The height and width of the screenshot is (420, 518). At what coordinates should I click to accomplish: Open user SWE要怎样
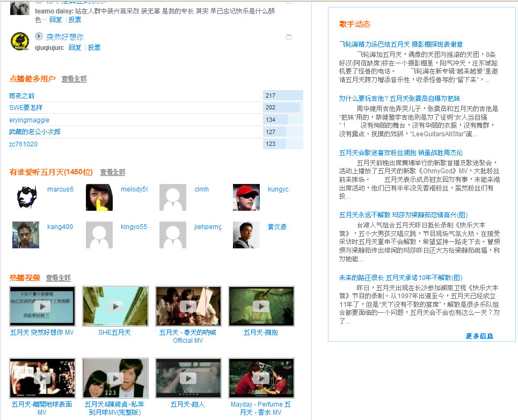pos(26,108)
